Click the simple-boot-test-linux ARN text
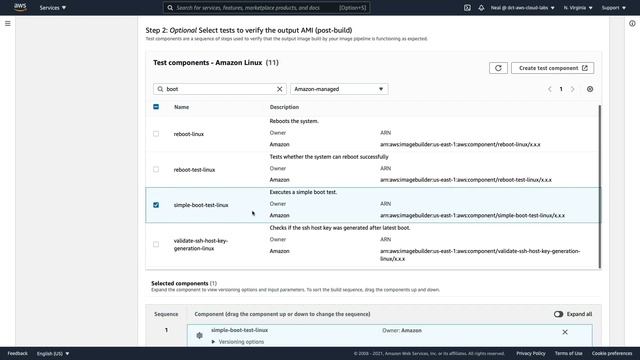This screenshot has width=640, height=360. 472,216
